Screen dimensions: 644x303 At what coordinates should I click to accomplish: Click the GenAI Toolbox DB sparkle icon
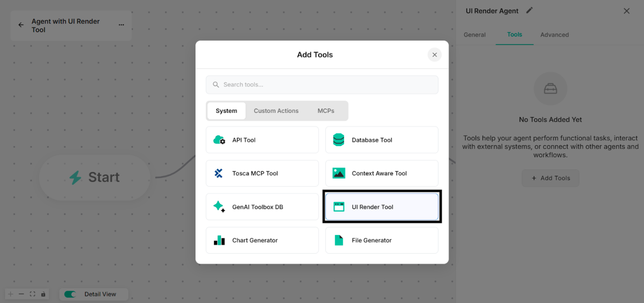coord(219,207)
